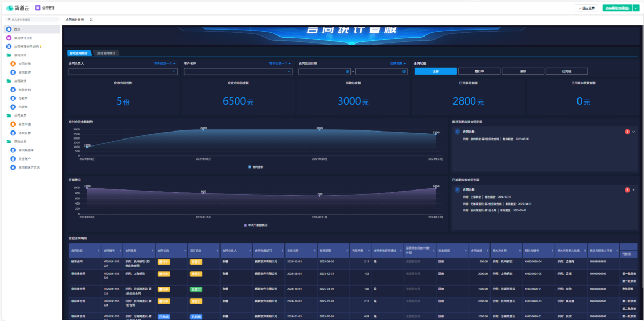
Task: Click the fullscreen icon beside 合同统计分析 title
Action: [x=91, y=19]
